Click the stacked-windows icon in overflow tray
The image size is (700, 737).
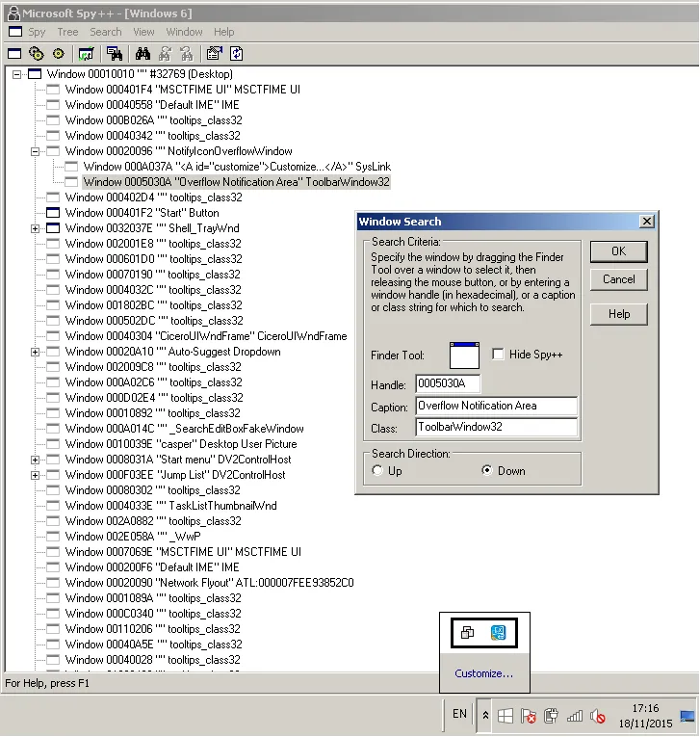(467, 633)
